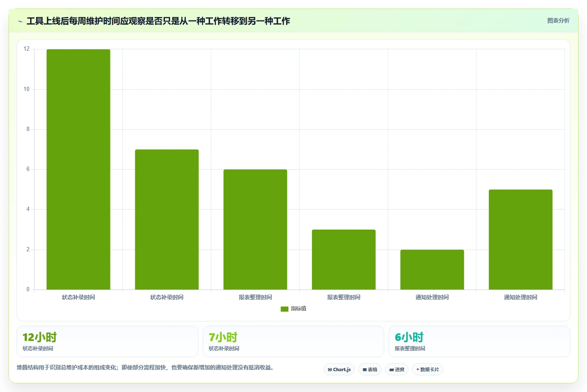Click the 图表分析 label in the header

coord(558,20)
